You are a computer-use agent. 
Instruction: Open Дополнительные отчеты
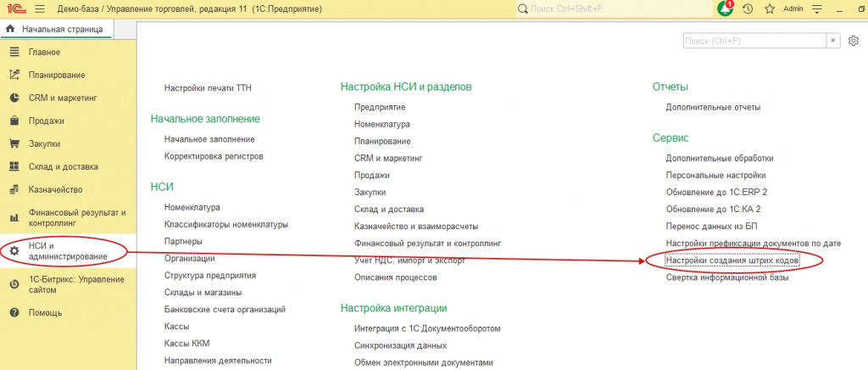tap(713, 107)
